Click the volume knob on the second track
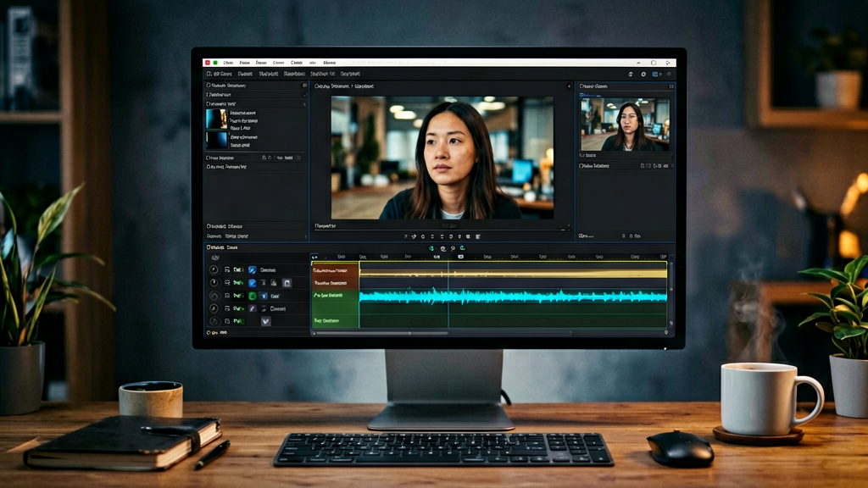 click(x=214, y=283)
